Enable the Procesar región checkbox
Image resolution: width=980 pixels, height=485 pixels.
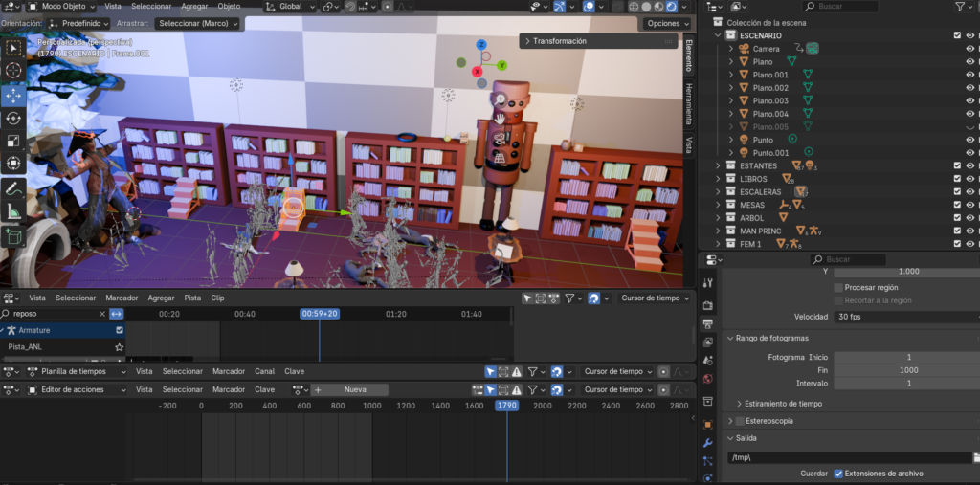pyautogui.click(x=838, y=287)
